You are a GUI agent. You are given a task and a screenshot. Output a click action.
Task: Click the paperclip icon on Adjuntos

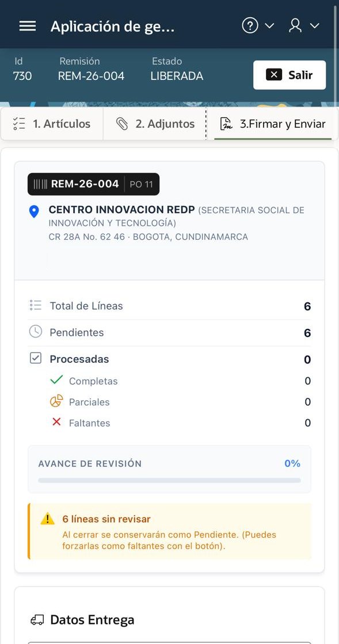(x=122, y=124)
